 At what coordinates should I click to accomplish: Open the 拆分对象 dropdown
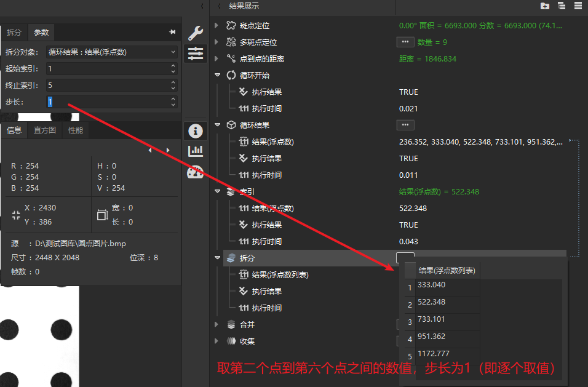coord(112,52)
